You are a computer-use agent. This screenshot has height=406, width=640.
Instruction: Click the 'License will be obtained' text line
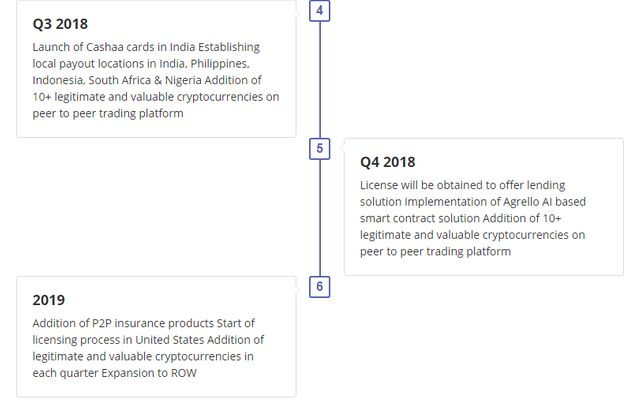click(462, 186)
